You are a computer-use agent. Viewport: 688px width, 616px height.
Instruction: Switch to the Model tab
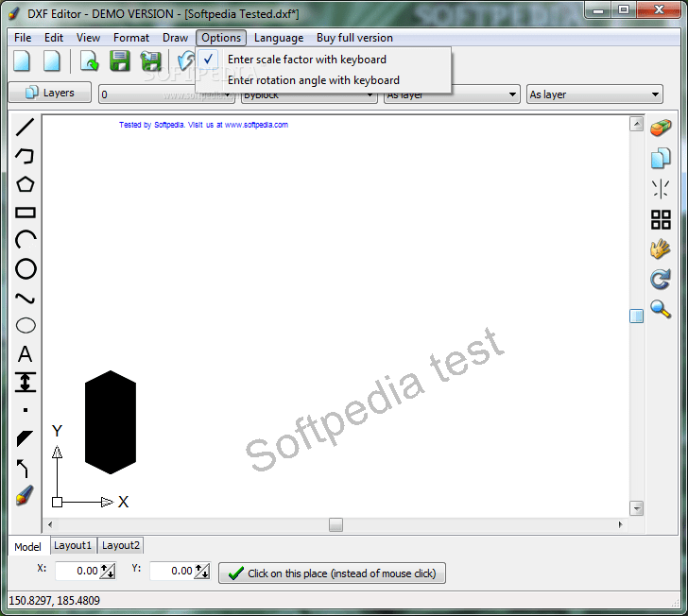tap(27, 547)
